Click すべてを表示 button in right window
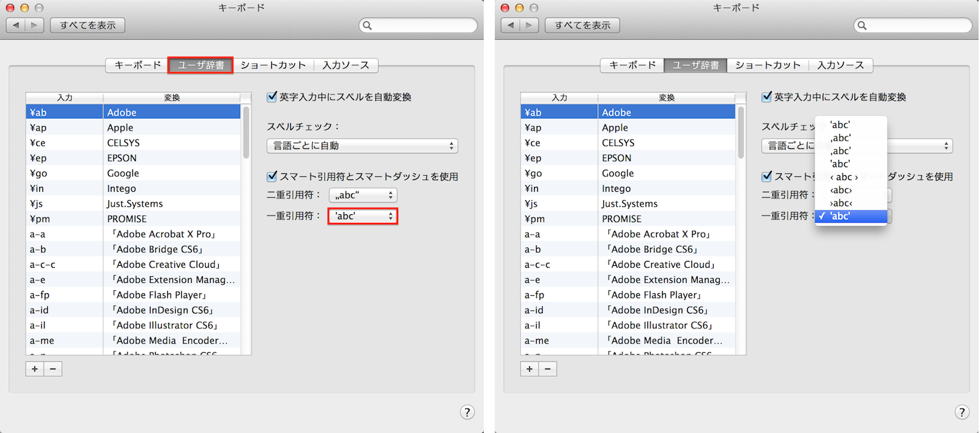Viewport: 980px width, 433px height. click(582, 25)
